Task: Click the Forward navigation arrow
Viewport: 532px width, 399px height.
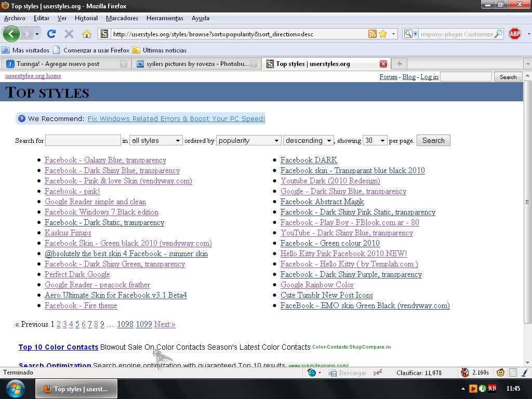Action: click(27, 34)
